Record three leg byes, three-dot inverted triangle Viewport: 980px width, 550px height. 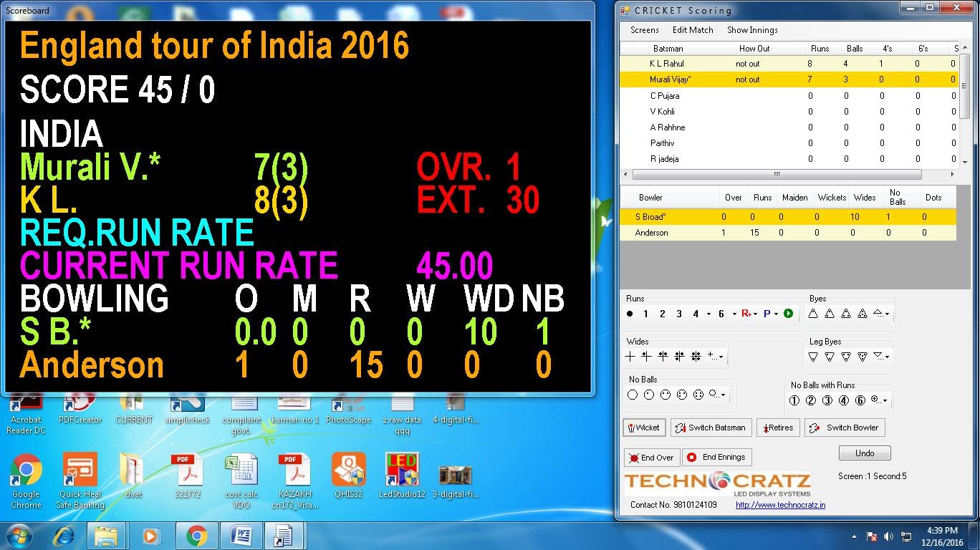(x=846, y=357)
